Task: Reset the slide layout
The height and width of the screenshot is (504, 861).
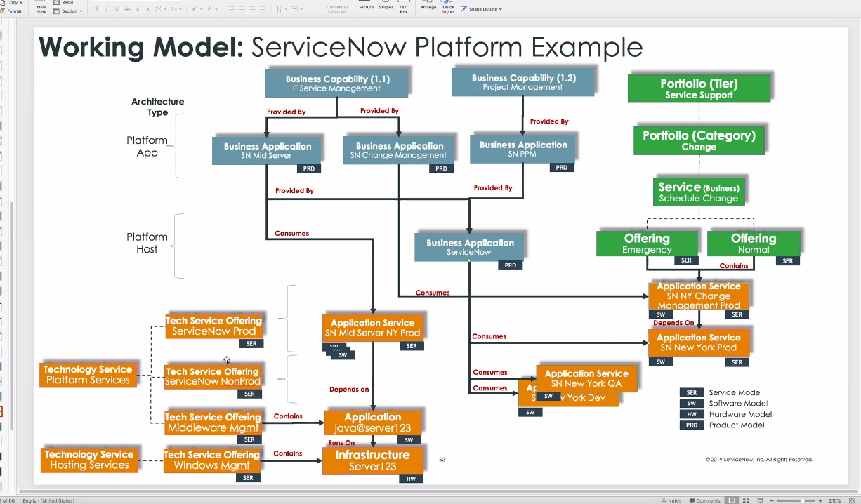Action: tap(63, 3)
